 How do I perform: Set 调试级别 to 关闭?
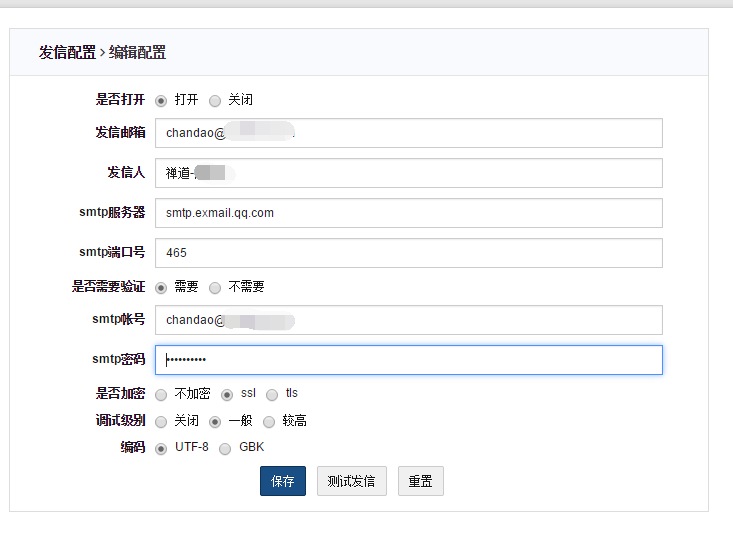[x=161, y=421]
